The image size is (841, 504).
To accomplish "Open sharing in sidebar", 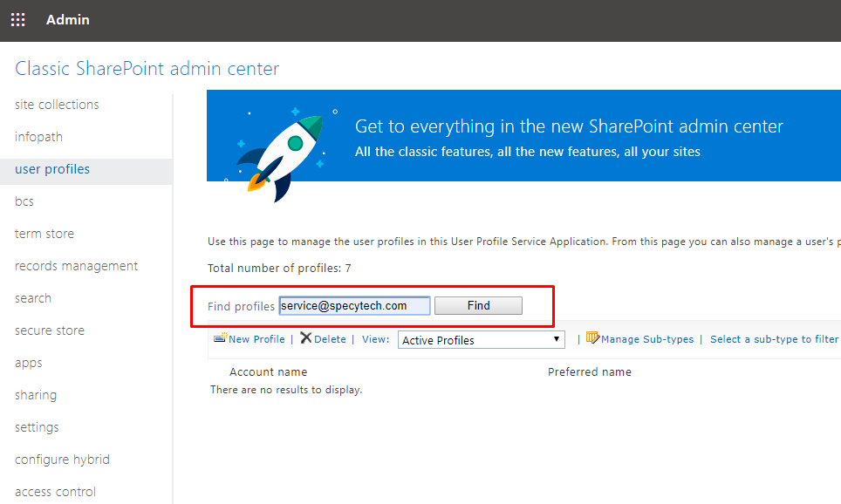I will pyautogui.click(x=36, y=395).
